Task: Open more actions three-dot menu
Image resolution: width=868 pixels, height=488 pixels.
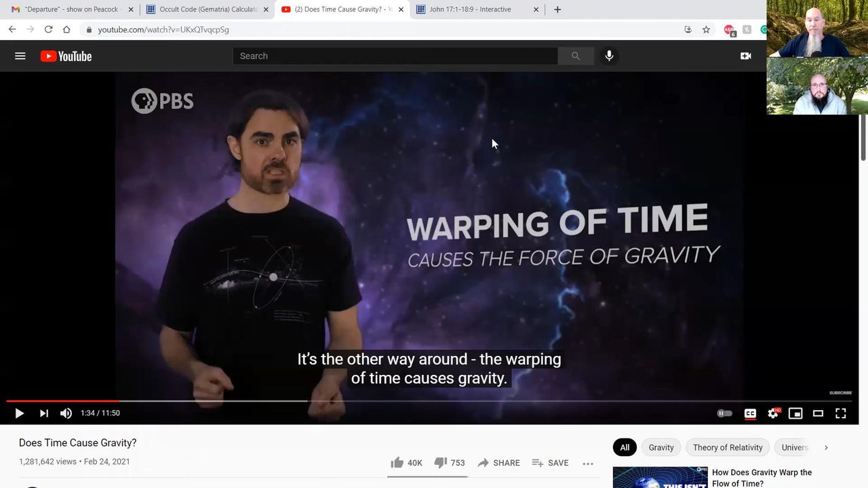Action: click(x=588, y=463)
